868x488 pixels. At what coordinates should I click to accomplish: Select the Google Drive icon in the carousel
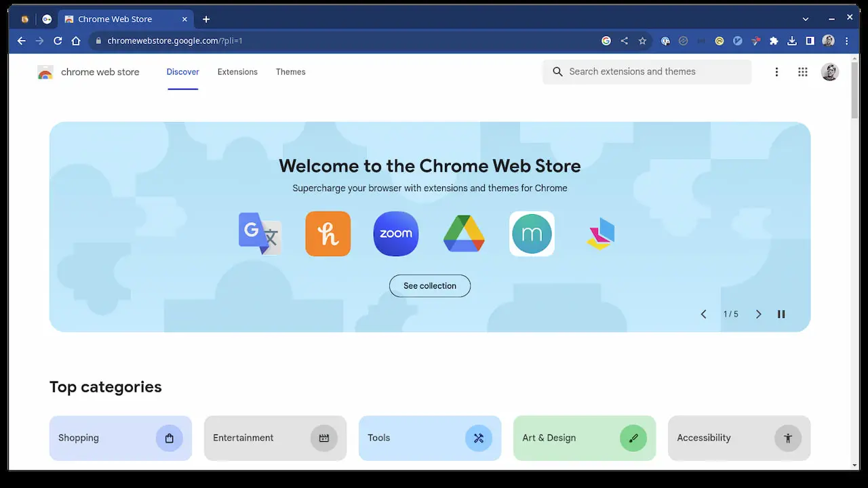[463, 234]
